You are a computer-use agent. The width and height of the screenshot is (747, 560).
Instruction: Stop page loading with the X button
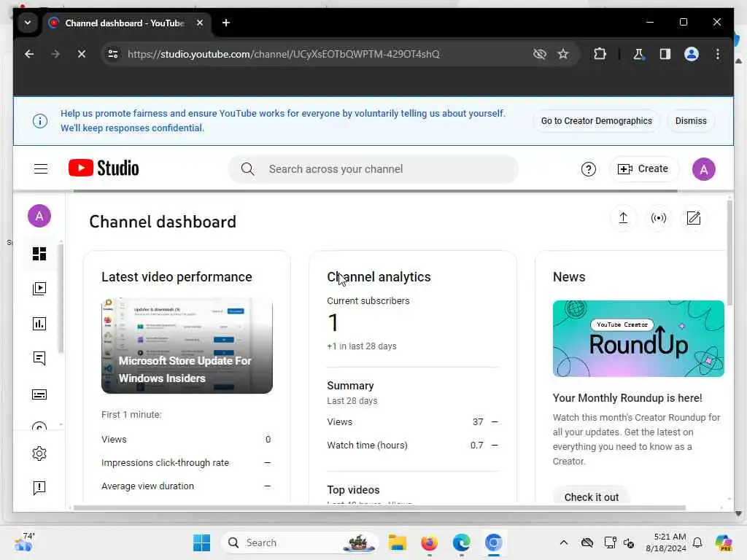pos(82,54)
